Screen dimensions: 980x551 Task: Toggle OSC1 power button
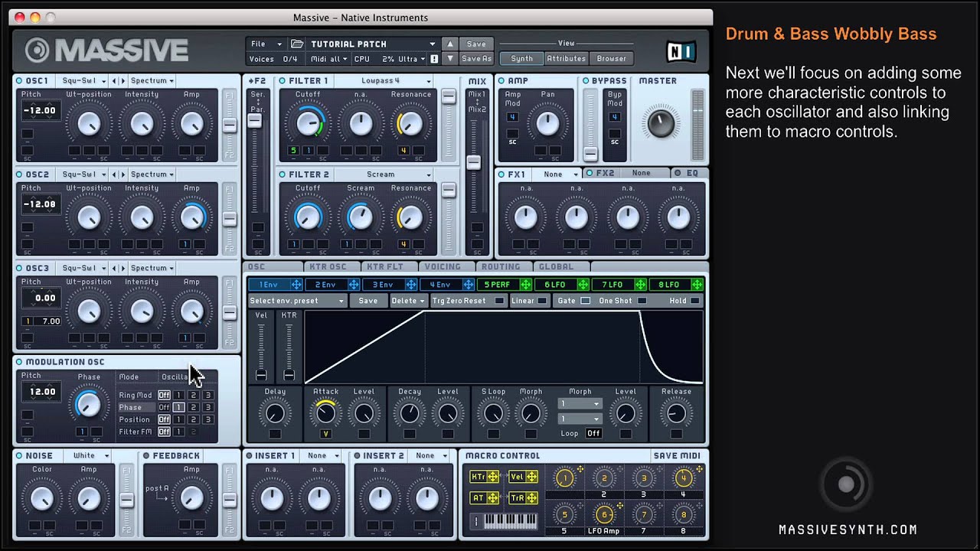pos(19,80)
